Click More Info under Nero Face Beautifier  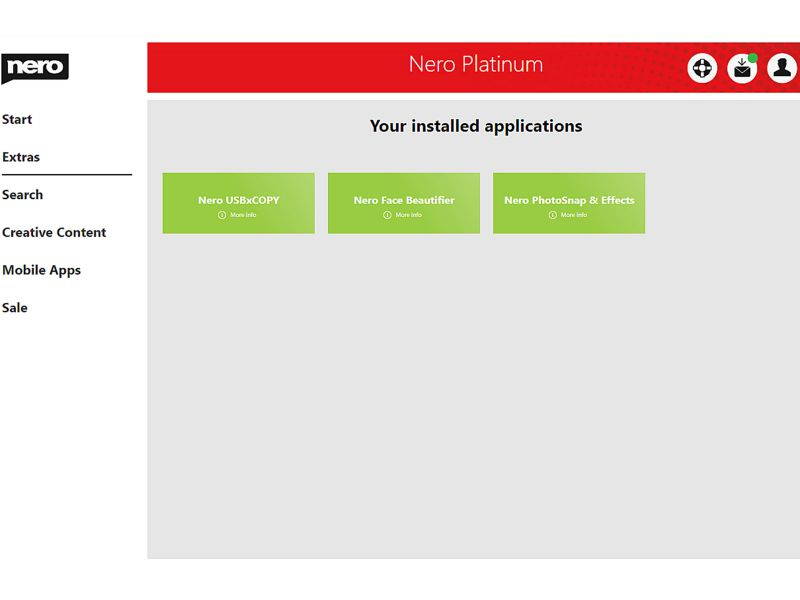pos(410,213)
